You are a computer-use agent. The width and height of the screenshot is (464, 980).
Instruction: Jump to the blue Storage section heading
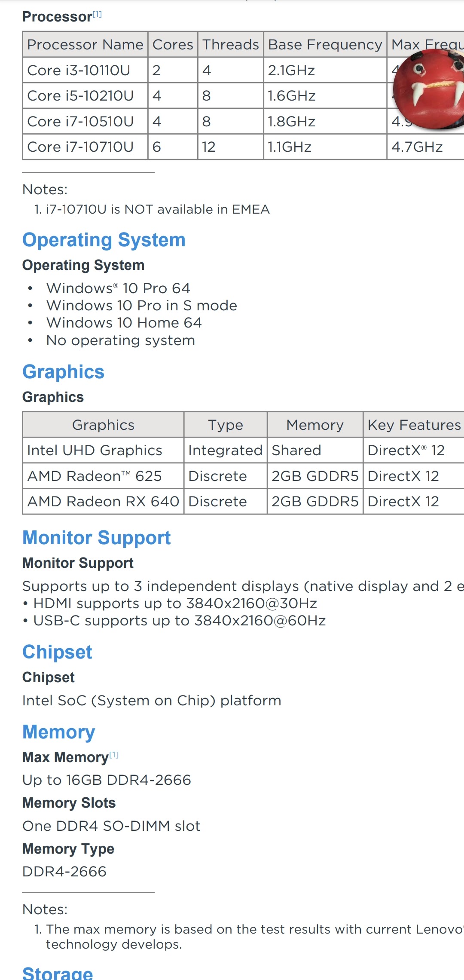[x=58, y=973]
